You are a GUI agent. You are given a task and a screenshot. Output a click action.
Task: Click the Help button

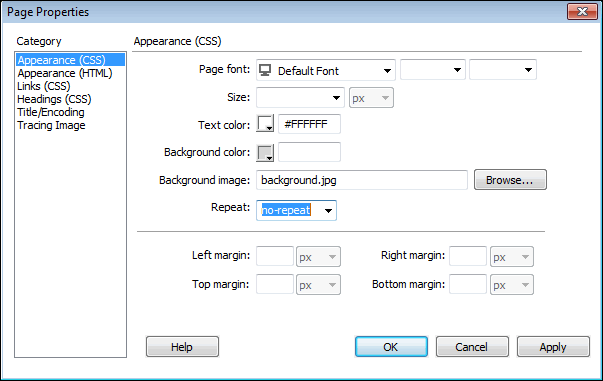coord(182,347)
